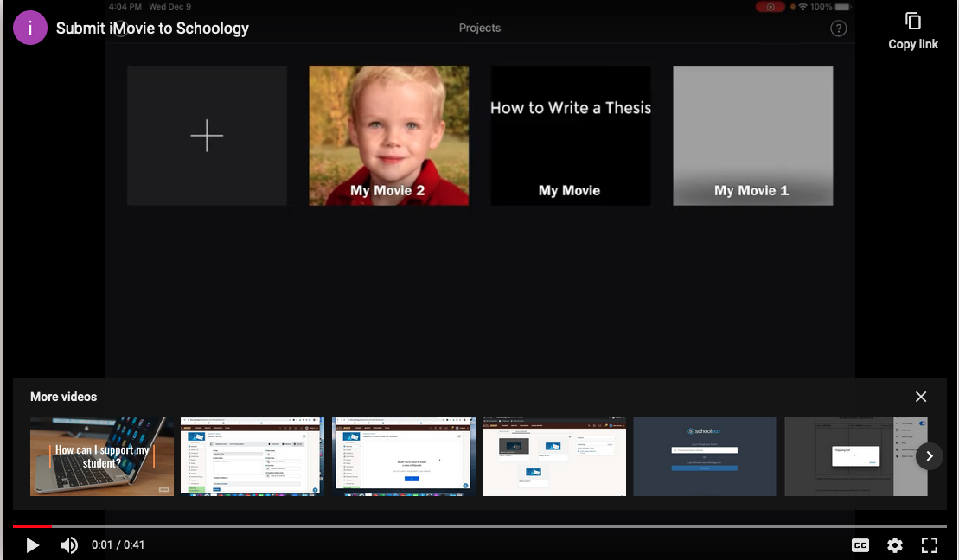Viewport: 959px width, 560px height.
Task: Open the playback settings gear
Action: click(895, 545)
